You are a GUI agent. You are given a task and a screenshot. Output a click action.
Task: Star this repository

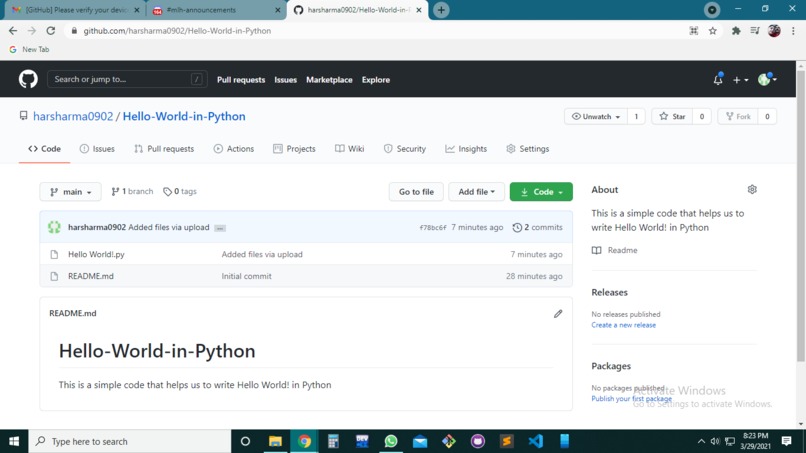pos(672,117)
